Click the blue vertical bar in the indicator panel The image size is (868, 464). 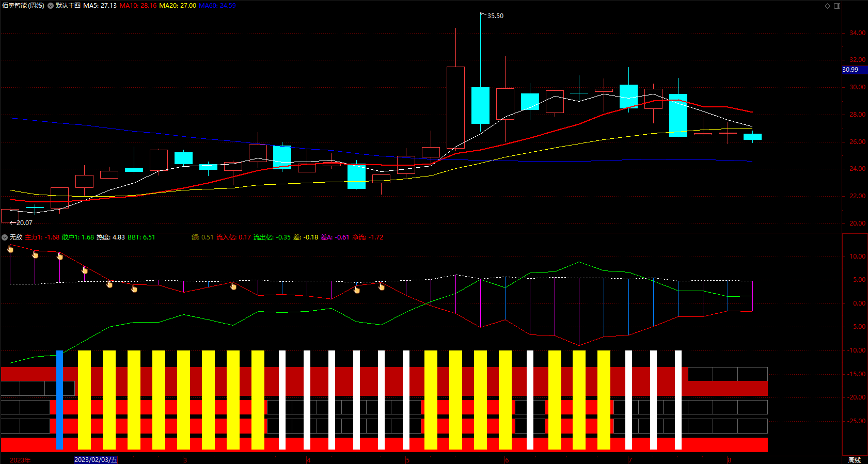click(x=59, y=400)
